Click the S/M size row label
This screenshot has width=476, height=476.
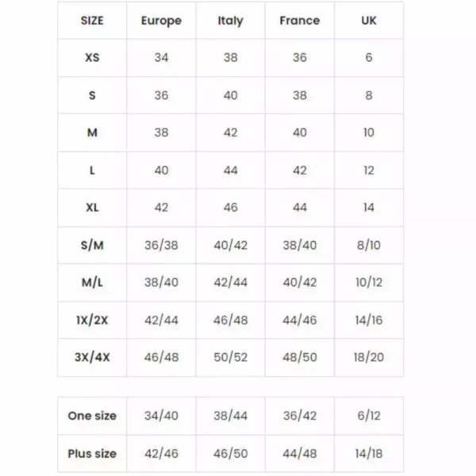92,245
